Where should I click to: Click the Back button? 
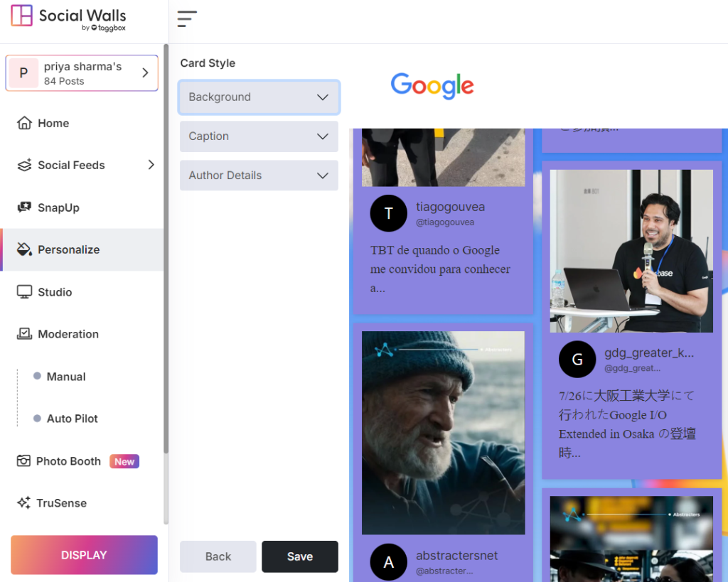pos(218,556)
